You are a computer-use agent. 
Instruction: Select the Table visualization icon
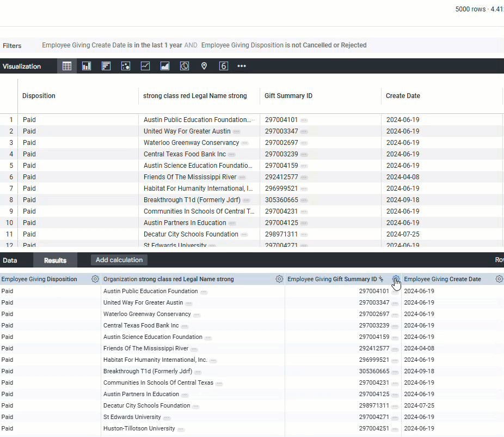coord(67,66)
